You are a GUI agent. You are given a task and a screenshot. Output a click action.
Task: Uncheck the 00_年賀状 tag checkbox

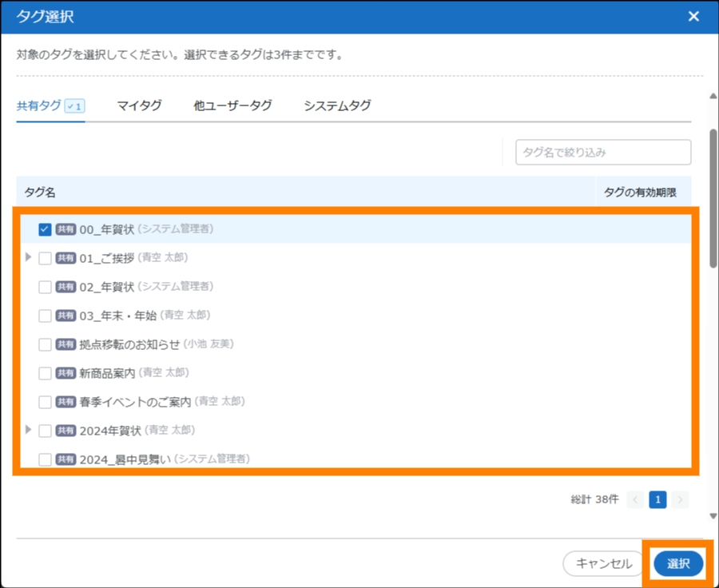pos(46,229)
